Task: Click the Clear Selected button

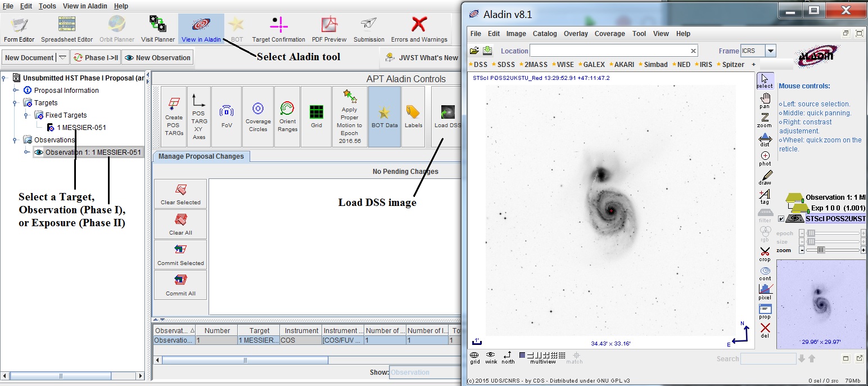Action: click(180, 194)
